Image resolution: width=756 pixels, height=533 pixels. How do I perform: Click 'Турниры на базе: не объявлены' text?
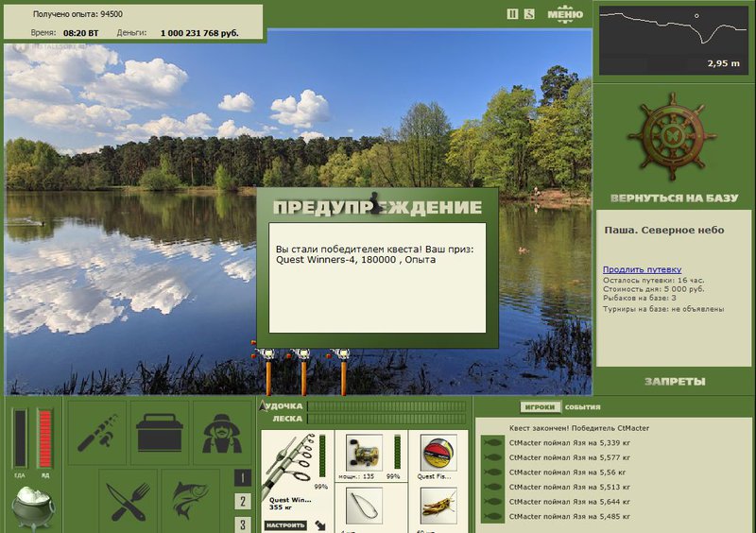[x=663, y=309]
